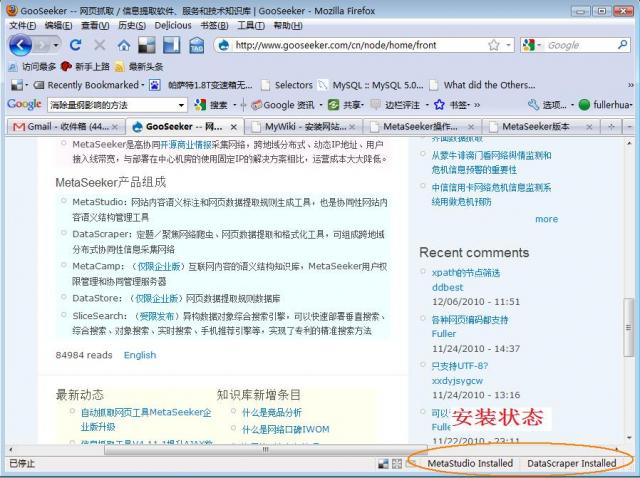The image size is (640, 478).
Task: Click the Google toolbar Search button
Action: pos(211,105)
